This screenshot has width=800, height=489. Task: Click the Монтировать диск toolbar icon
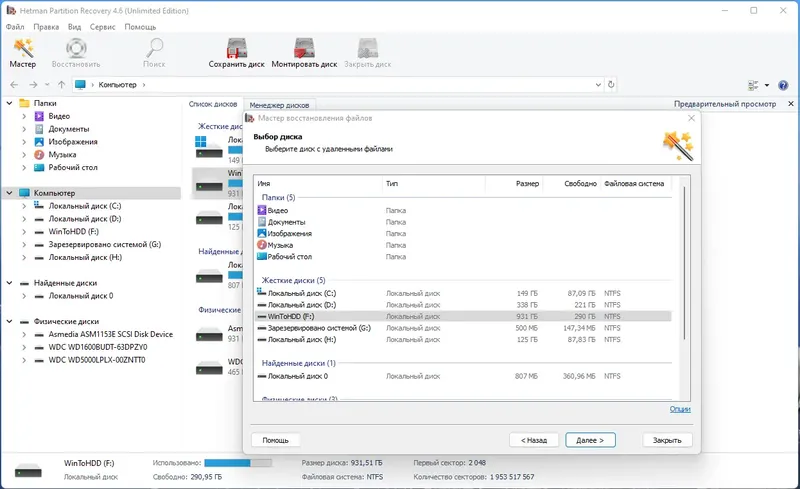(304, 48)
